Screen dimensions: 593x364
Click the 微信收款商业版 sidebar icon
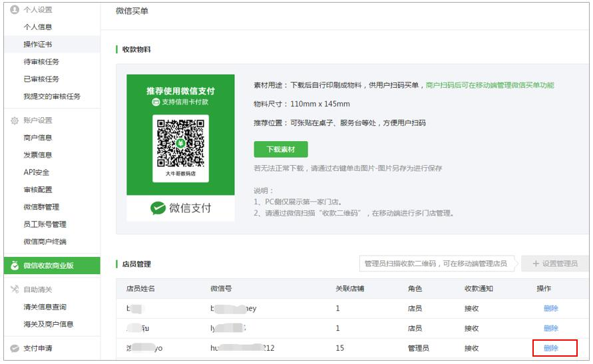pos(15,266)
